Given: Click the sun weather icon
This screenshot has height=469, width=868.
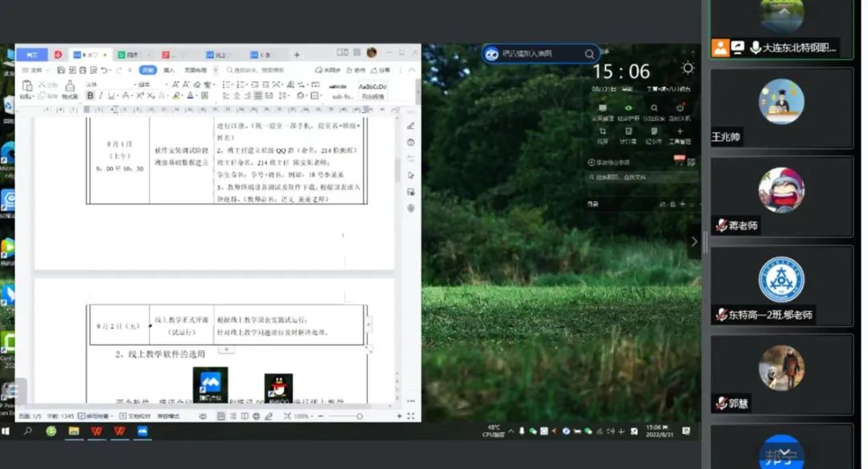Looking at the screenshot, I should pos(687,68).
